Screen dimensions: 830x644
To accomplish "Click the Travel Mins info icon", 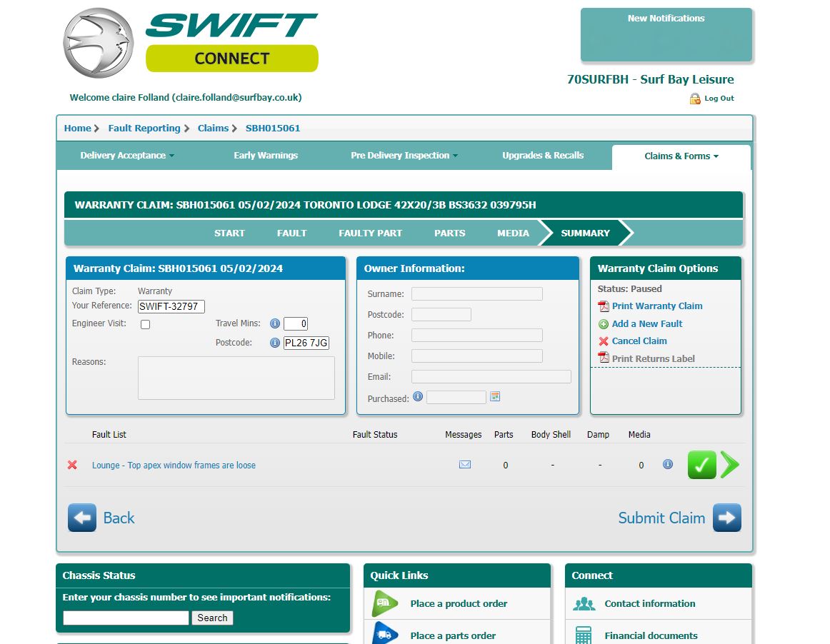I will pyautogui.click(x=275, y=323).
